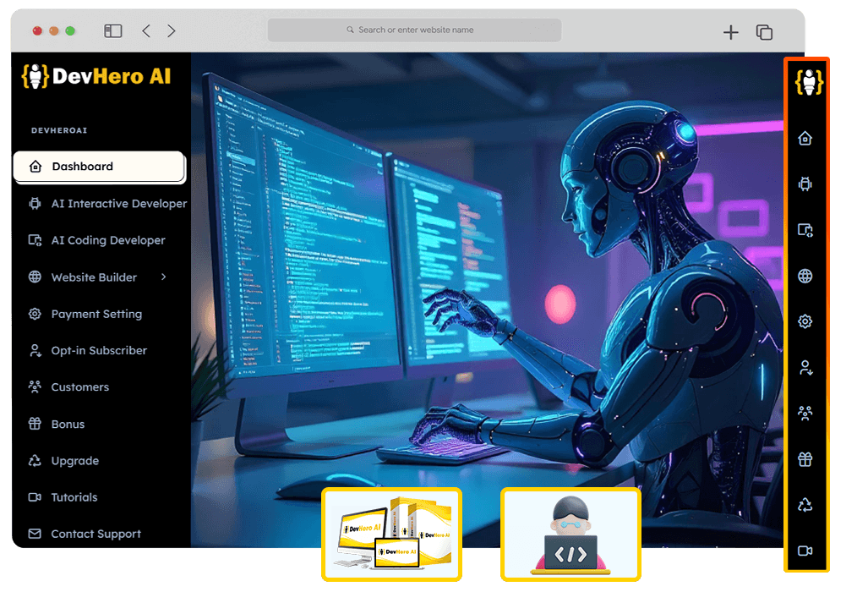Click the Contact Support link
The image size is (868, 592).
[x=95, y=534]
